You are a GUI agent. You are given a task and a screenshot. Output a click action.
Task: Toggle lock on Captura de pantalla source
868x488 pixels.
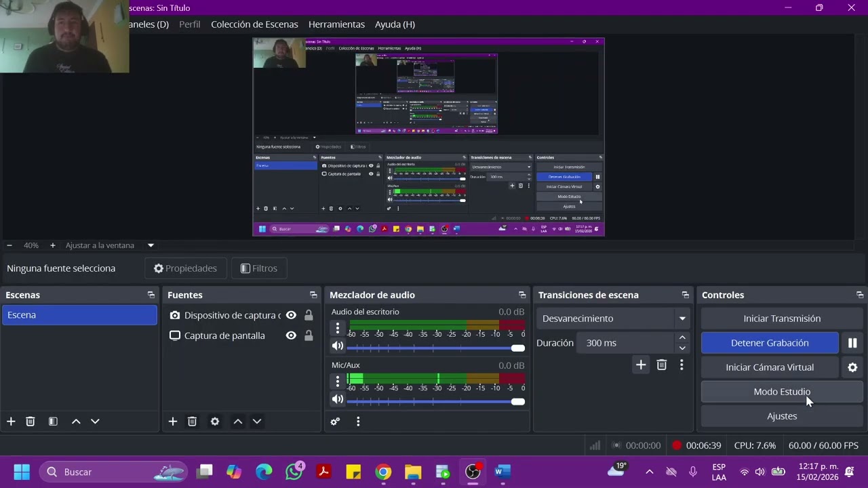click(x=309, y=335)
